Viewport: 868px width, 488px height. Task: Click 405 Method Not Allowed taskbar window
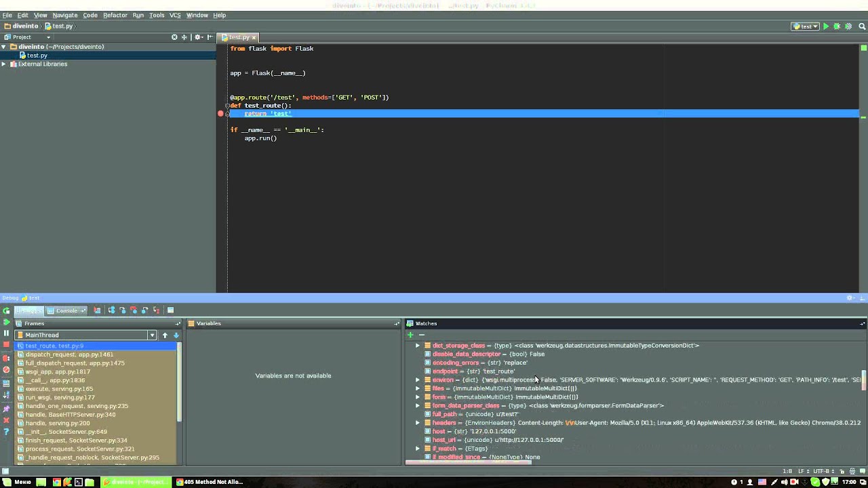coord(209,482)
